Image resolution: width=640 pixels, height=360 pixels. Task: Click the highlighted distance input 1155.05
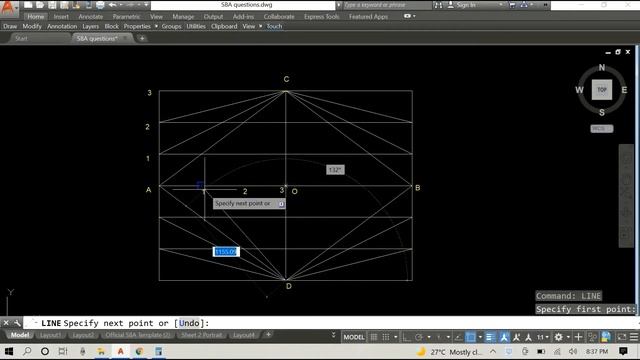226,252
